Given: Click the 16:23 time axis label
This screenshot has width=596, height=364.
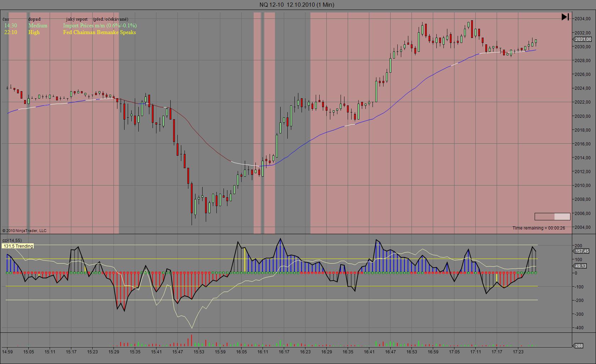Looking at the screenshot, I should [305, 352].
